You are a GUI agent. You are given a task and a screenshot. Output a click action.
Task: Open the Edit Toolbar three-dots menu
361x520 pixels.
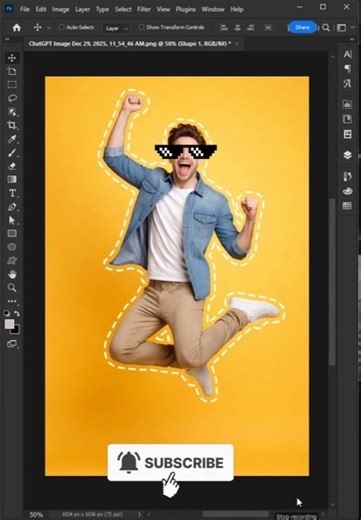coord(12,301)
